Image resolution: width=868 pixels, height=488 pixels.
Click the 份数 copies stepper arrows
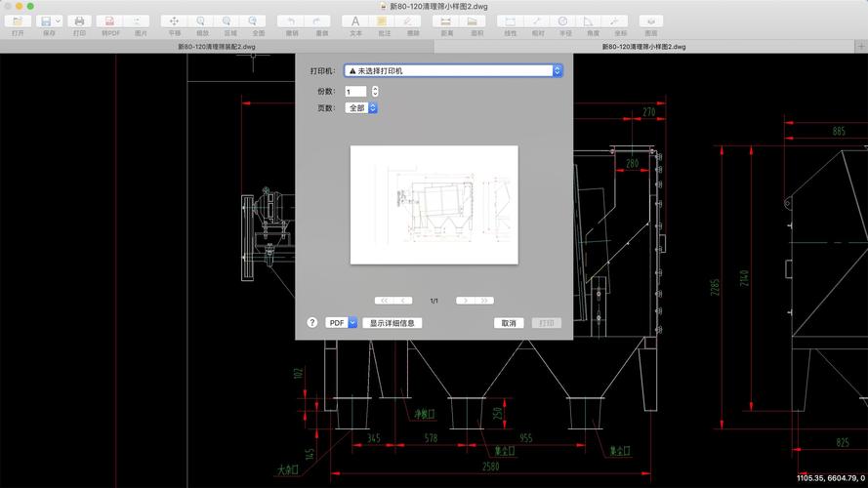pyautogui.click(x=376, y=92)
